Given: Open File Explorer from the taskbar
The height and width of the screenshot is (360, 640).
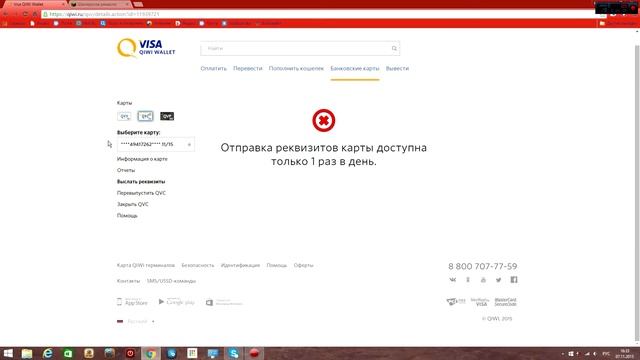Looking at the screenshot, I should (x=27, y=353).
